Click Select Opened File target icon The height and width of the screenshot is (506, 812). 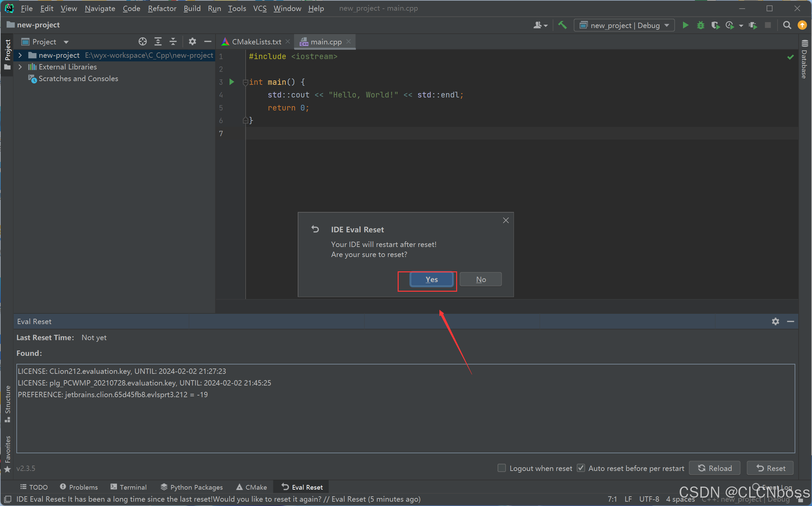point(142,41)
